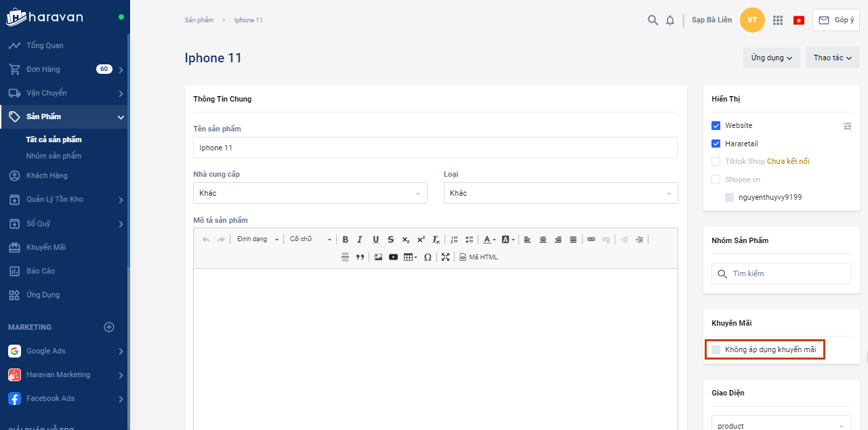Uncheck the Website display checkbox
The image size is (868, 430).
click(716, 125)
